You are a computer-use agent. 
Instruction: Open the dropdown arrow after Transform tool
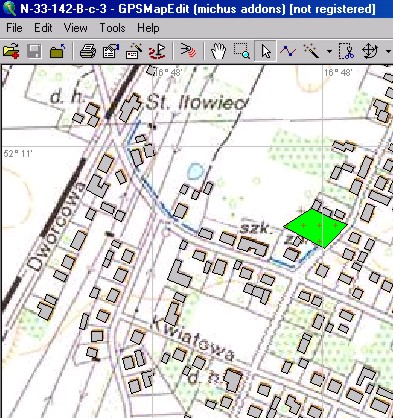pos(388,52)
